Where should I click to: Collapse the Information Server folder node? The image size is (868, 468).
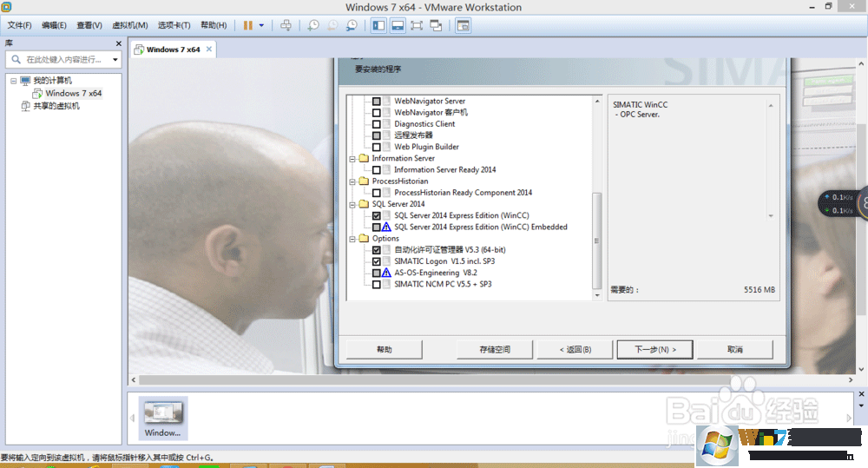click(352, 159)
